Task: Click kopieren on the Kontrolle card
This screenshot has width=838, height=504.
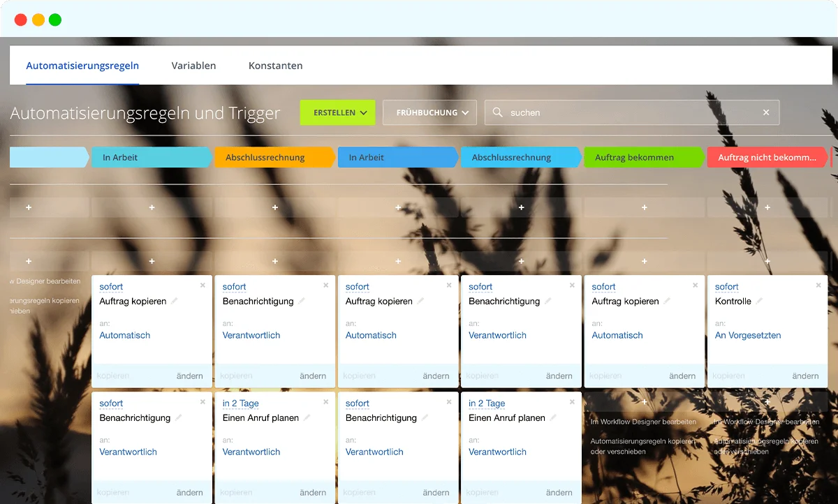Action: [728, 376]
